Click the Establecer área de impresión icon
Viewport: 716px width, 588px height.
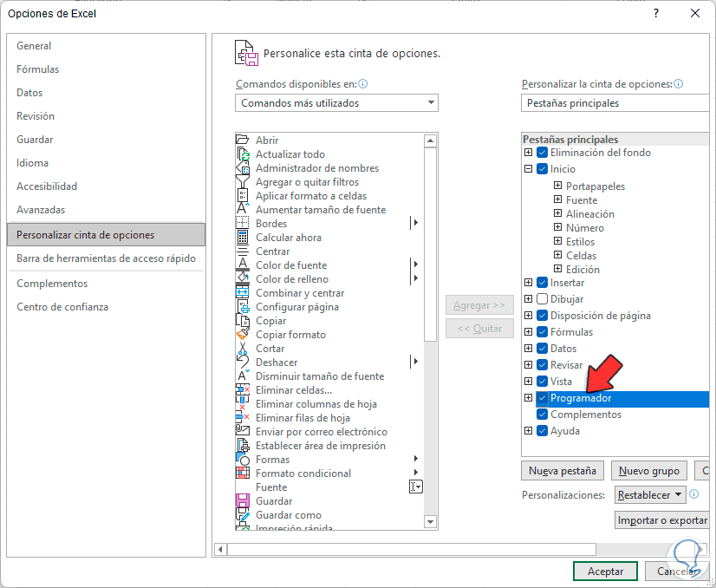[242, 446]
